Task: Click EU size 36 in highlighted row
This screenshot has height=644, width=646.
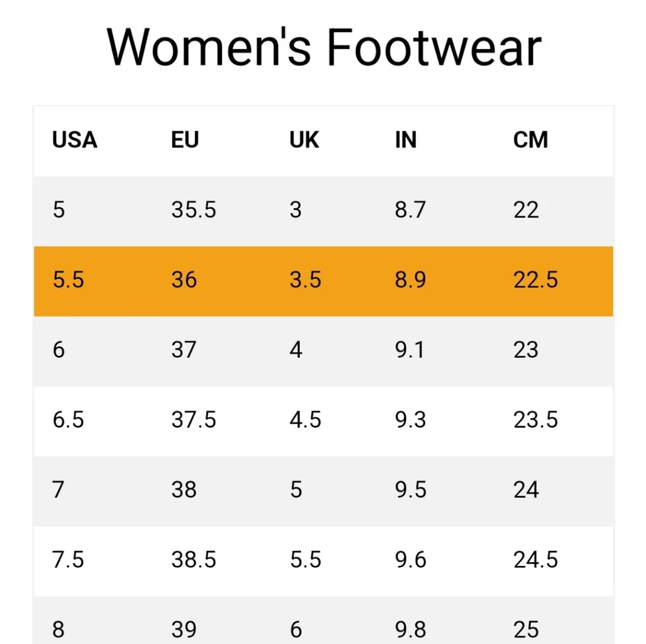Action: [x=184, y=279]
